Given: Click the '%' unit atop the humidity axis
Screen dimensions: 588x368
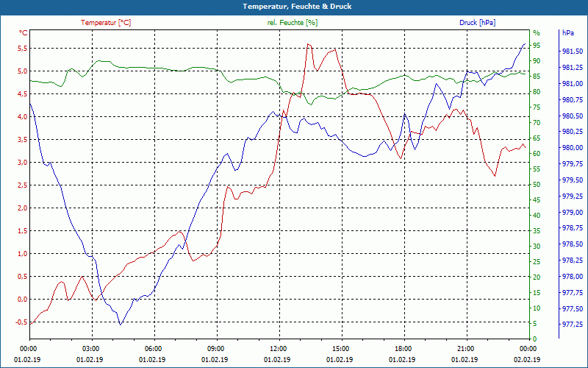Looking at the screenshot, I should click(x=537, y=32).
